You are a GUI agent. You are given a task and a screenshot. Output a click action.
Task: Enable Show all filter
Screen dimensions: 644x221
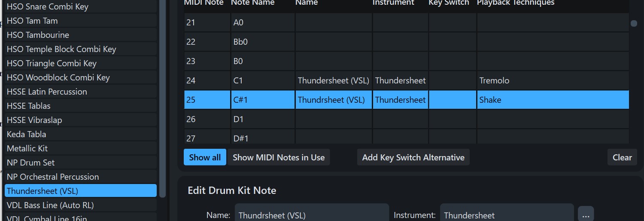[x=205, y=157]
